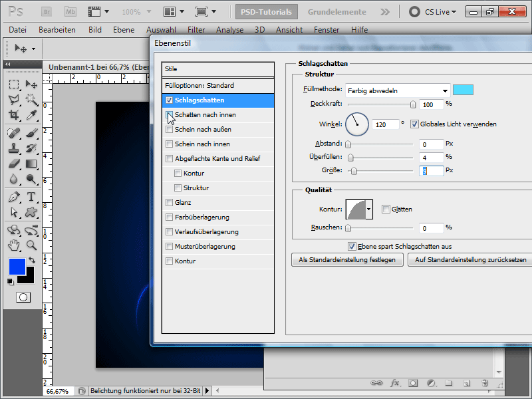Open the status bar info arrow menu
The image size is (532, 399).
point(207,391)
